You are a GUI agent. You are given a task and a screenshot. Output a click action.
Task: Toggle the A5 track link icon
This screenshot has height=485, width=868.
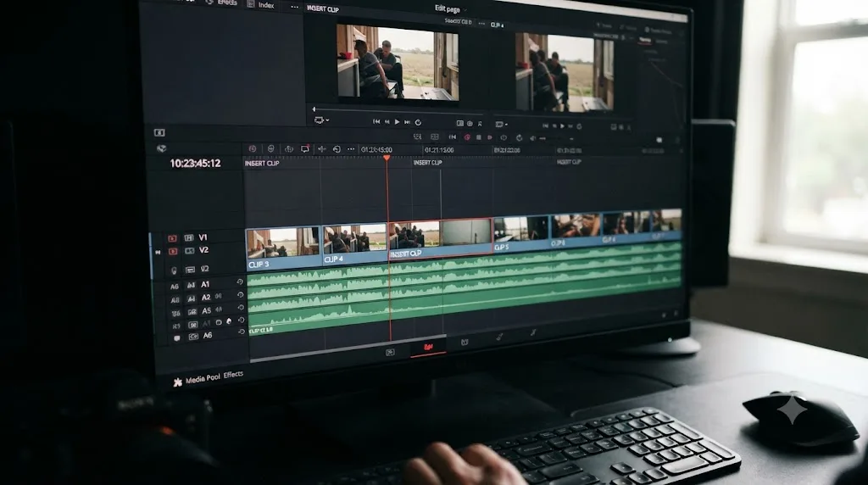(x=219, y=309)
